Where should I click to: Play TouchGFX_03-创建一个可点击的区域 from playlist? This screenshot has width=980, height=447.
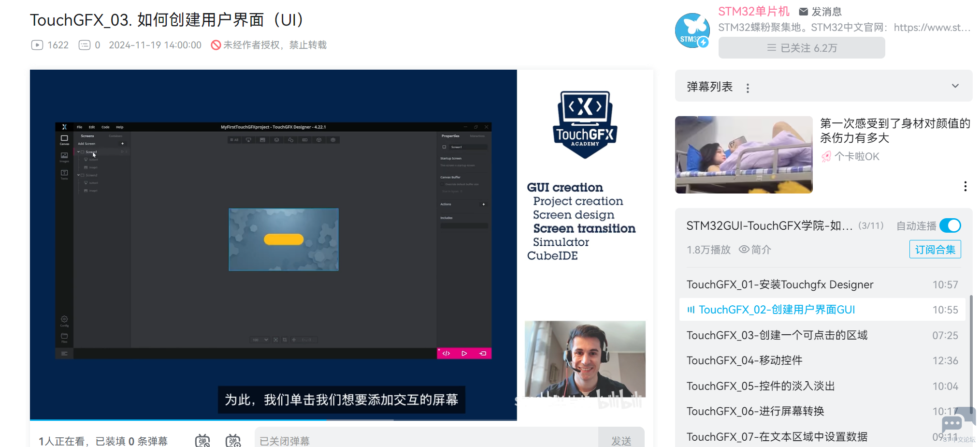(777, 335)
